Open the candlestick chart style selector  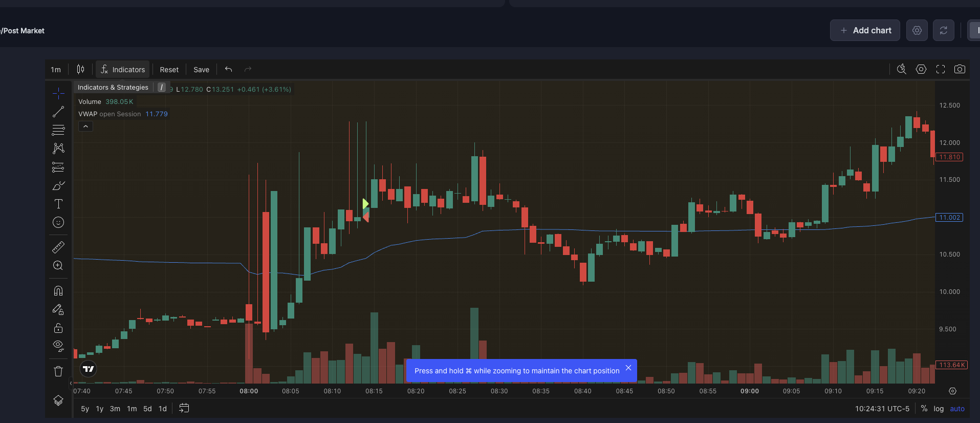tap(80, 69)
